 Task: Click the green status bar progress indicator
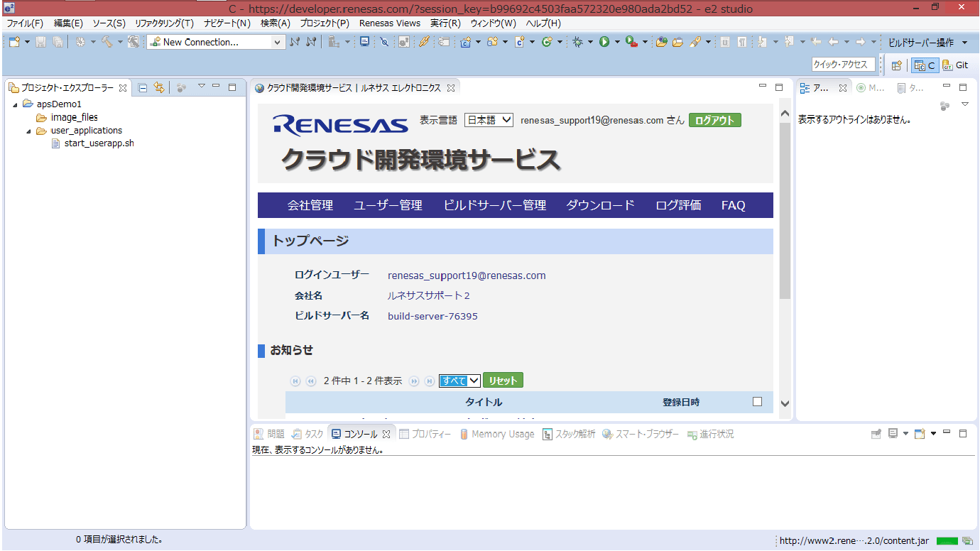tap(947, 541)
